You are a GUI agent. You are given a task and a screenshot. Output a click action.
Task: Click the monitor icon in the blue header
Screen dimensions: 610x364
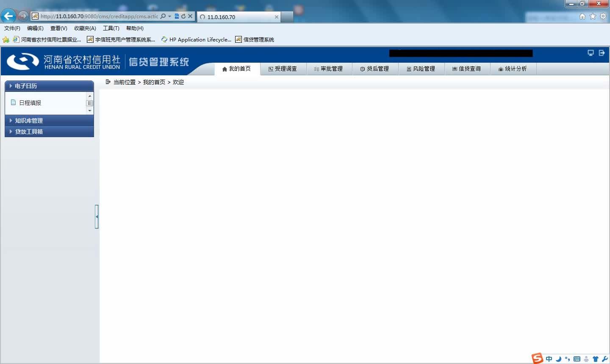coord(591,53)
